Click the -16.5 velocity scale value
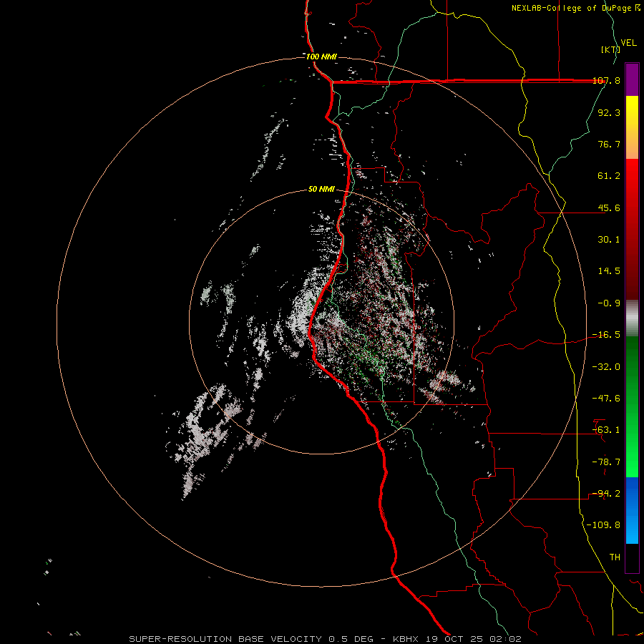This screenshot has width=644, height=644. click(x=606, y=335)
